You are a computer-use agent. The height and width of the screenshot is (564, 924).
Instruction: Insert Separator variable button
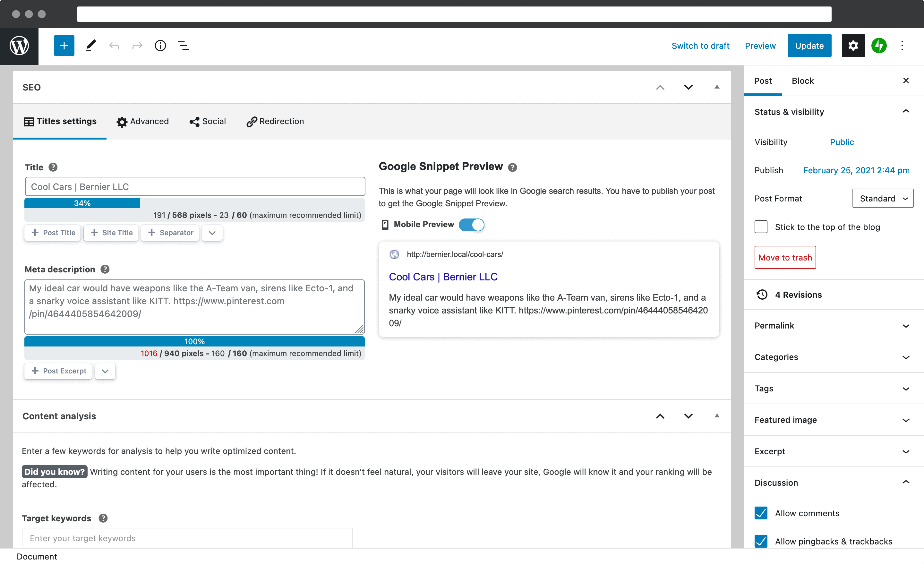pos(170,233)
